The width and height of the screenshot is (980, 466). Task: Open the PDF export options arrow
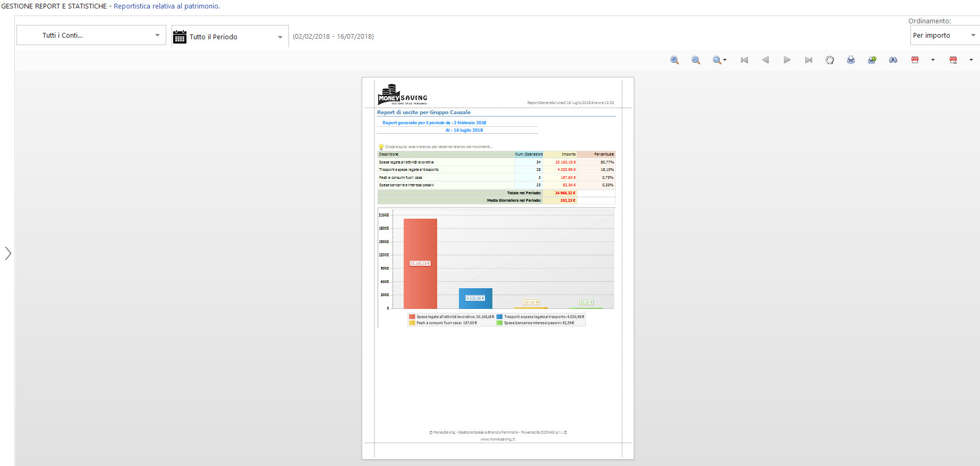[x=933, y=60]
